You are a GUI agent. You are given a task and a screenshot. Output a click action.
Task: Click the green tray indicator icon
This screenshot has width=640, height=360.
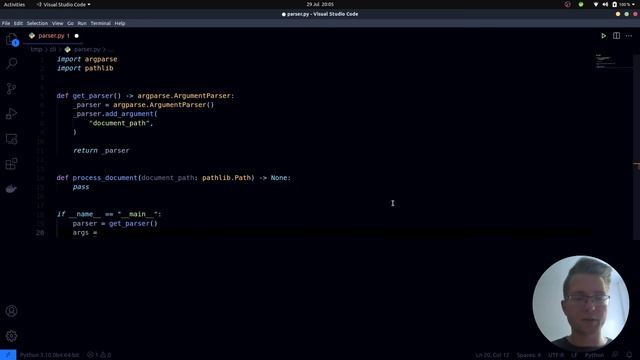pos(581,4)
